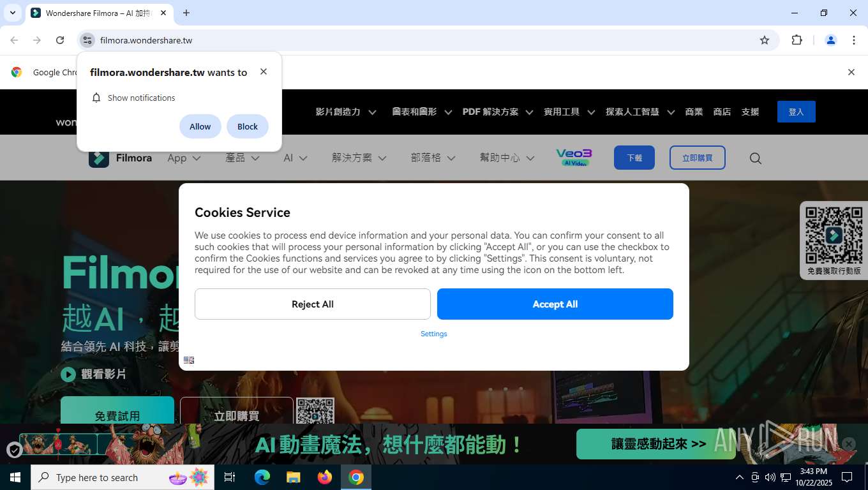Launch Firefox from taskbar
Screen dimensions: 868x490
[x=325, y=477]
